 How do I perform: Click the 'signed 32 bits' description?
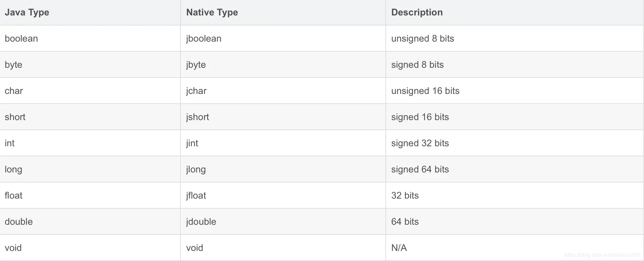[x=420, y=143]
